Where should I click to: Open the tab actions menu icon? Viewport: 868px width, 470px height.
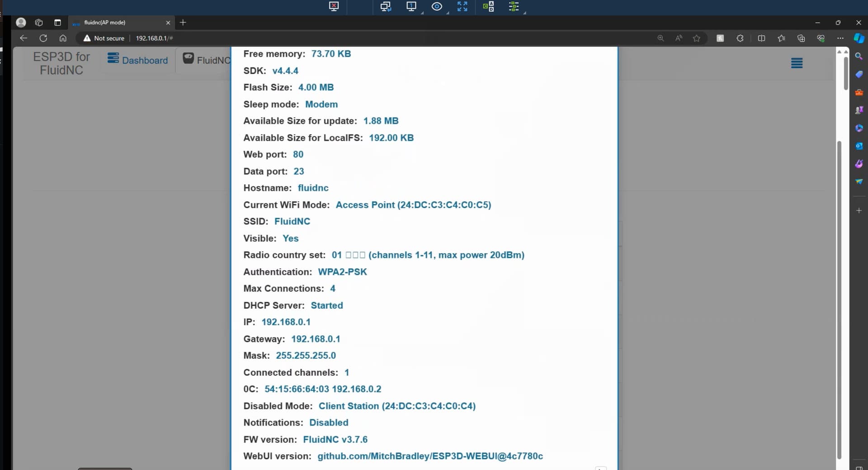57,22
